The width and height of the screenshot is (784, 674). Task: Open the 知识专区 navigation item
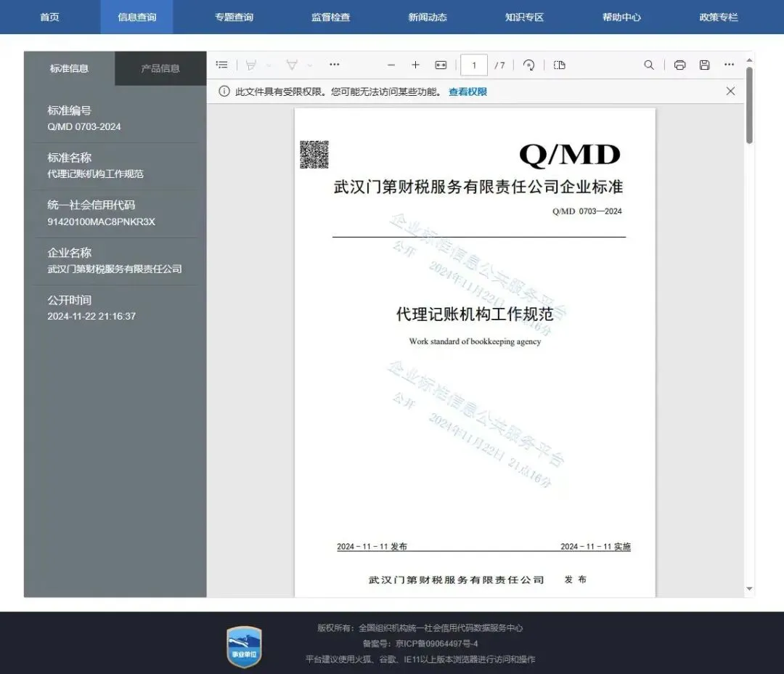[525, 17]
